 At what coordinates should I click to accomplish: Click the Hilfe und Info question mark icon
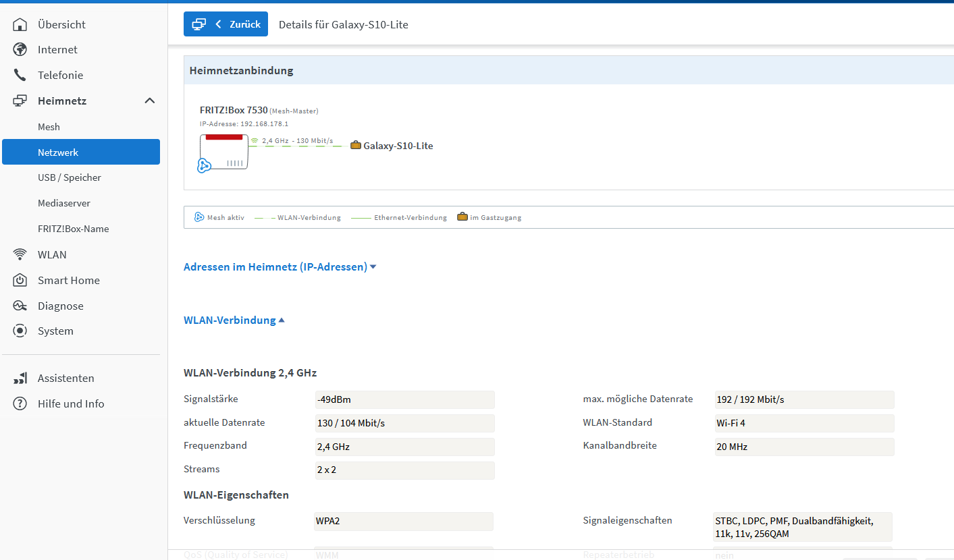click(x=20, y=404)
